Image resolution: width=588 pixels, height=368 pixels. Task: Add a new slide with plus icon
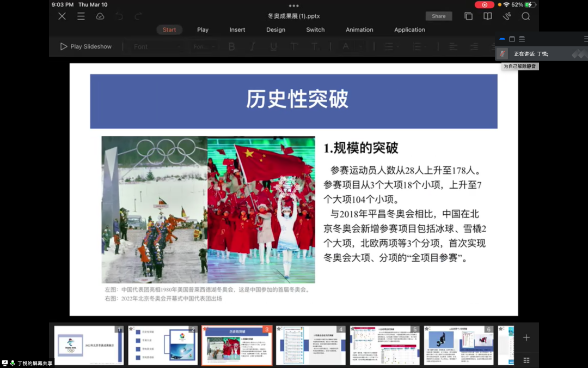click(x=526, y=337)
